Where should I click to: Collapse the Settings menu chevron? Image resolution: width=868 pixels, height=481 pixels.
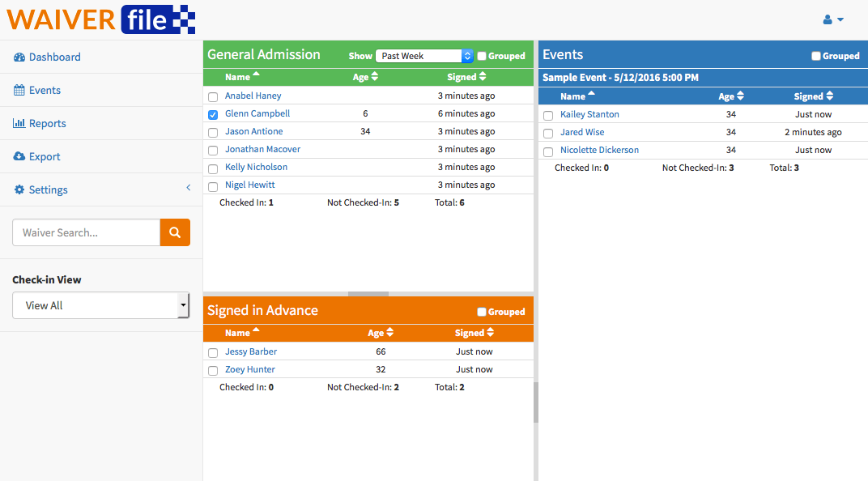pos(189,187)
